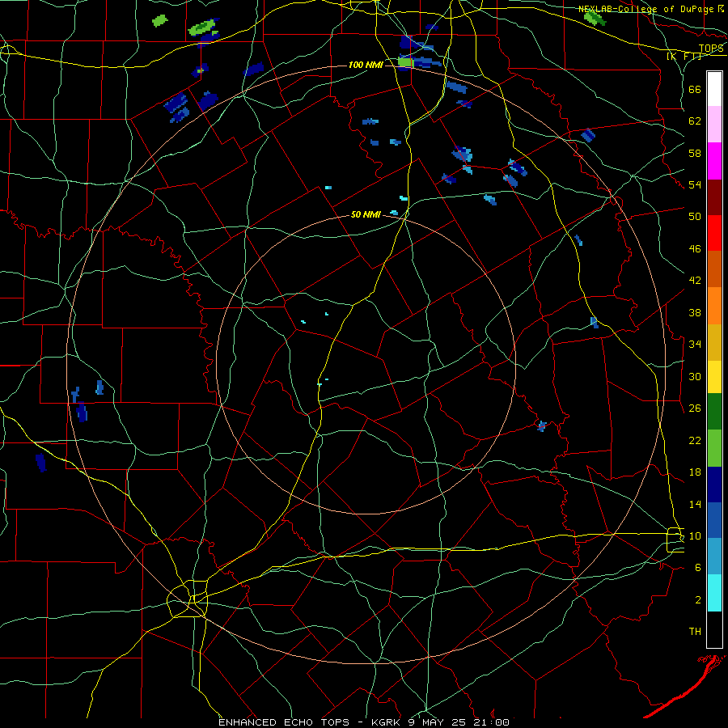The width and height of the screenshot is (728, 728).
Task: Click the "ENHANCED ECHO TOPS" title text
Action: (x=283, y=722)
